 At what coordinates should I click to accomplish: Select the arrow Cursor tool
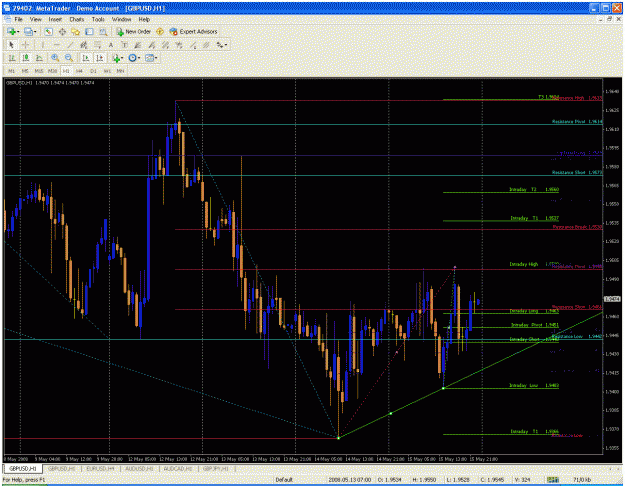[x=11, y=45]
